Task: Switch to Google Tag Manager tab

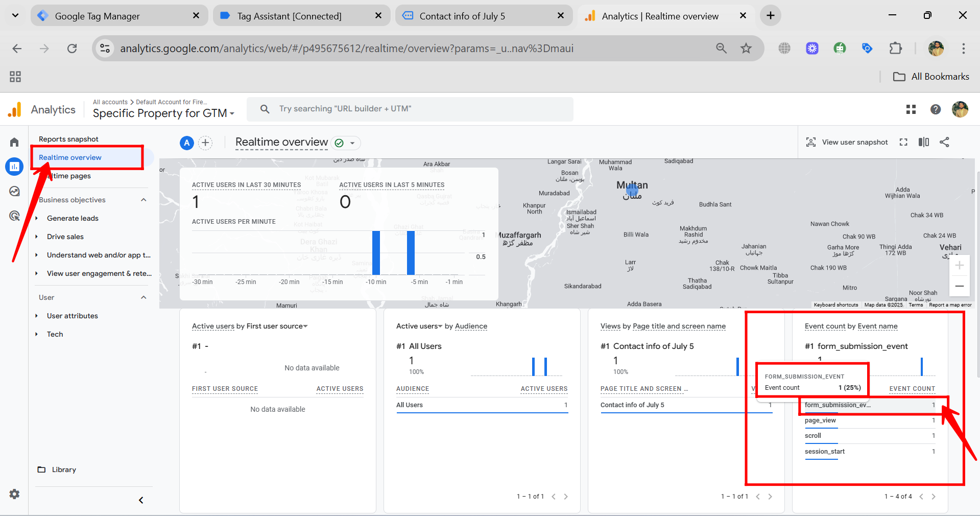Action: tap(119, 16)
